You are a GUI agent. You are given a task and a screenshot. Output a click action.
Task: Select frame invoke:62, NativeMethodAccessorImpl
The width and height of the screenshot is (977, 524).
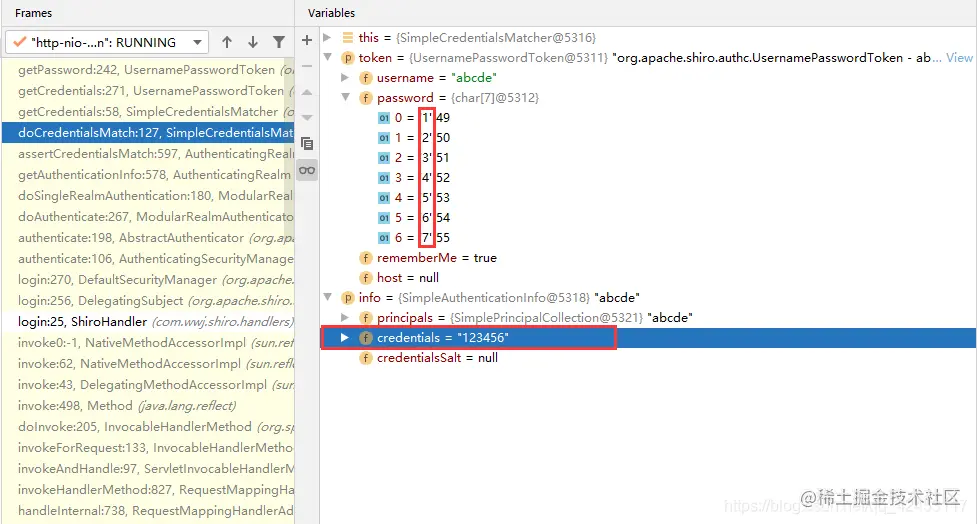[148, 363]
